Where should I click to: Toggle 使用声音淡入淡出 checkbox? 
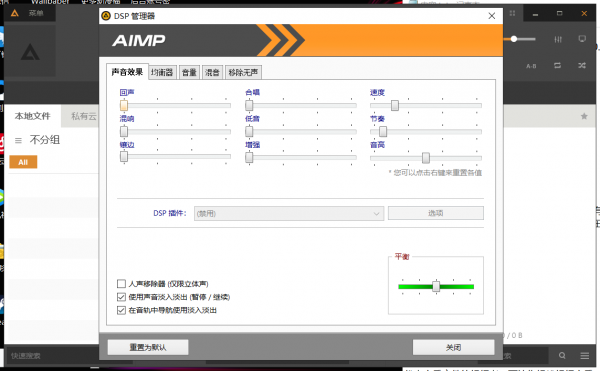121,297
